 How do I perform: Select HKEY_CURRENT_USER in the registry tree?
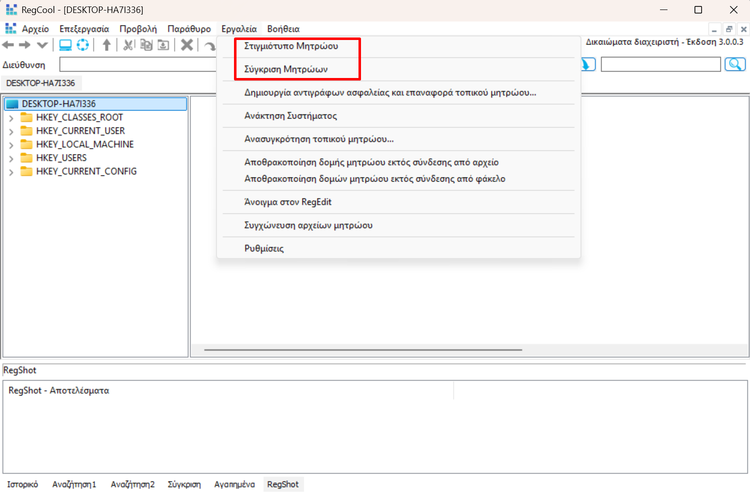(x=80, y=131)
